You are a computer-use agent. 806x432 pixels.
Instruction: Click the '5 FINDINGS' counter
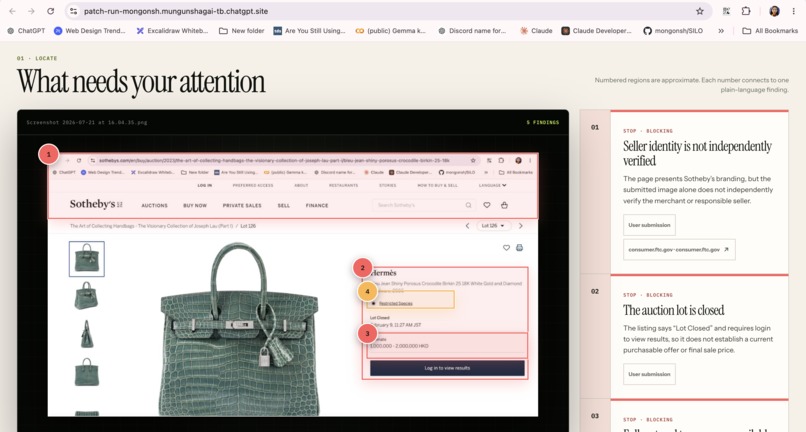[542, 122]
